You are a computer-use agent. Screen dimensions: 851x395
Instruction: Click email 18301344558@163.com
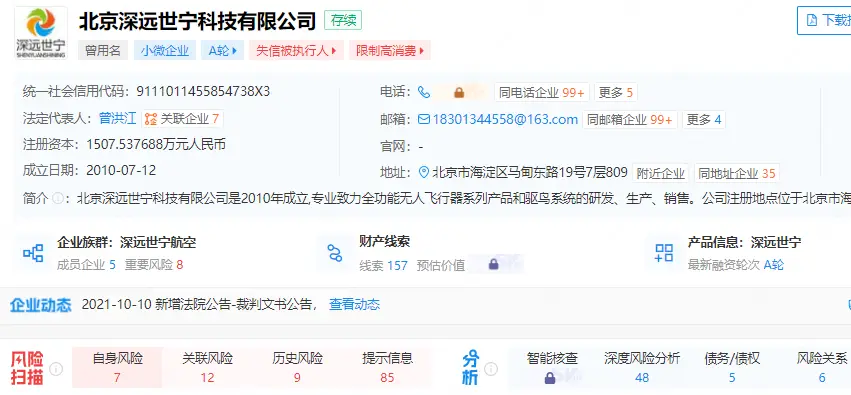(x=505, y=119)
